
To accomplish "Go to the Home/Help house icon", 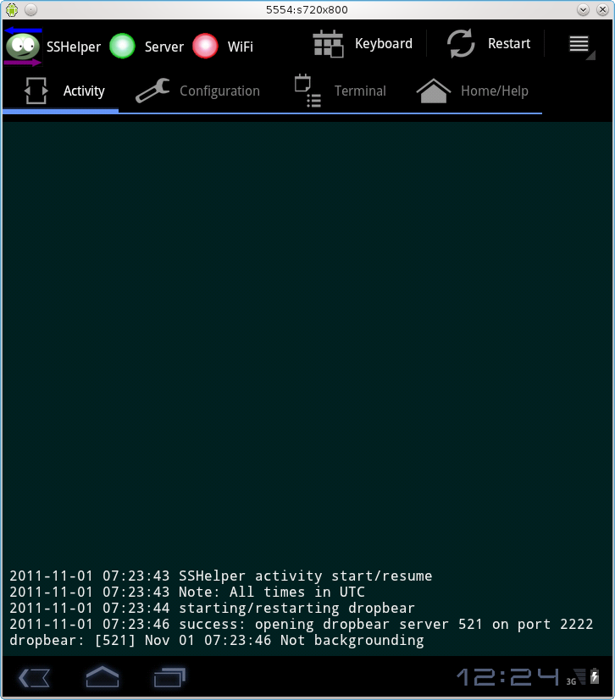I will (x=433, y=91).
